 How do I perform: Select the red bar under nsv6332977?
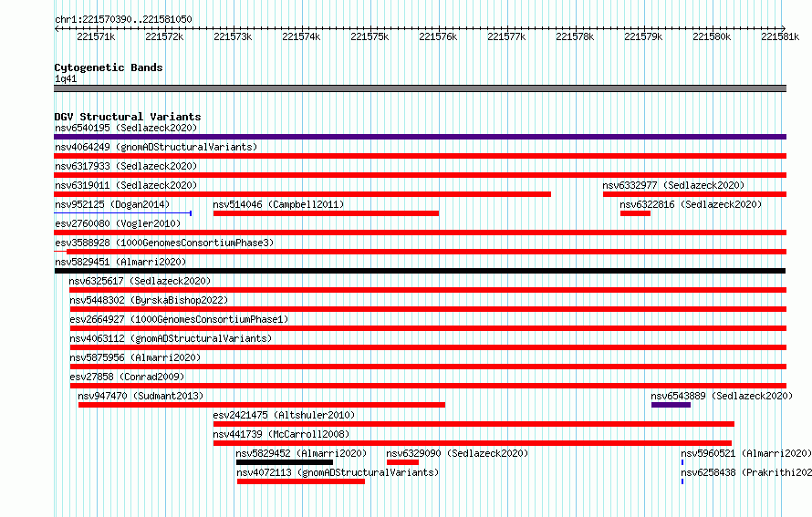pyautogui.click(x=694, y=194)
